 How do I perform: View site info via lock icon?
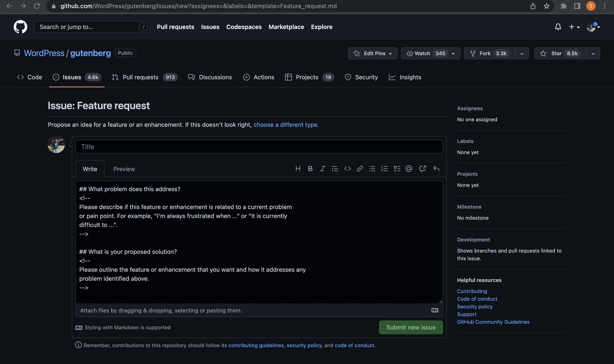(x=54, y=6)
